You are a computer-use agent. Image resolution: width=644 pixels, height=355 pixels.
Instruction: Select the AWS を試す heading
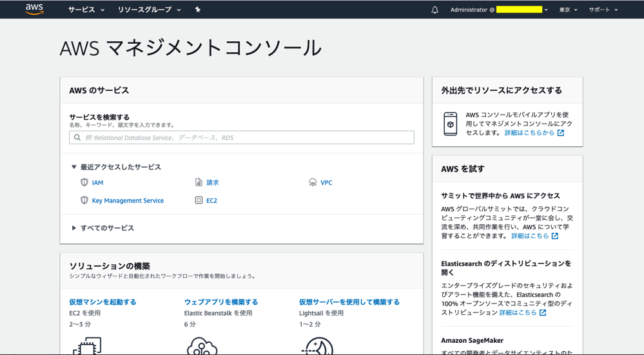463,169
